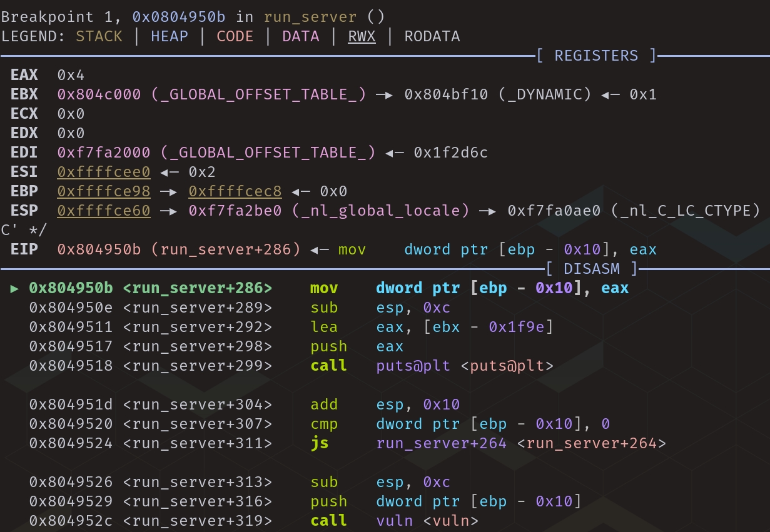Viewport: 770px width, 532px height.
Task: Select the STACK legend label
Action: 99,36
